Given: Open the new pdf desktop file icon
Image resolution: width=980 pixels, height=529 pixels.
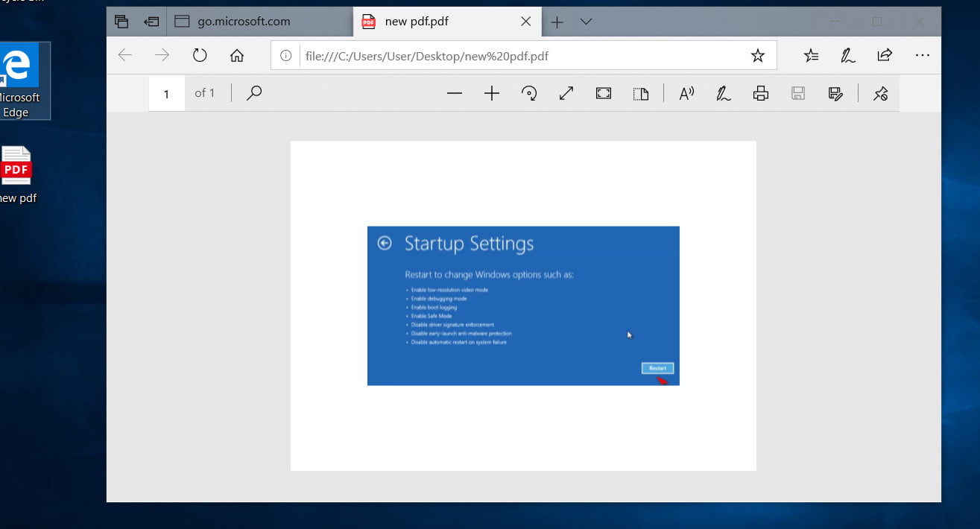Looking at the screenshot, I should pos(16,165).
